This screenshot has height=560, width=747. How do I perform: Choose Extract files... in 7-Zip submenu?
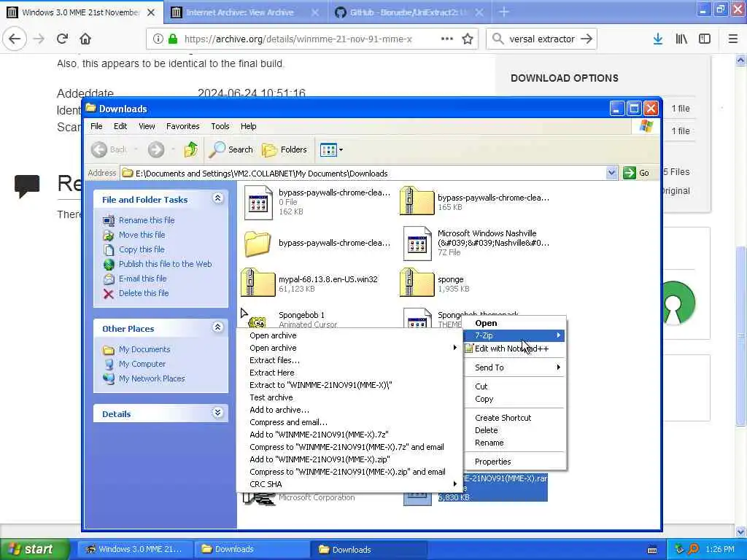[x=349, y=360]
